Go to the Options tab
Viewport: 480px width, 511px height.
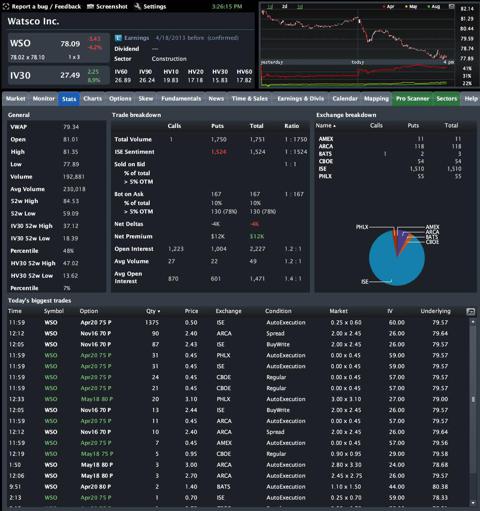pos(120,99)
